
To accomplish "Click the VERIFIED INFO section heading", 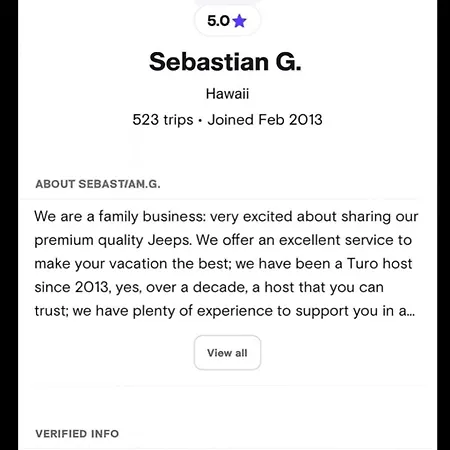I will pyautogui.click(x=77, y=434).
